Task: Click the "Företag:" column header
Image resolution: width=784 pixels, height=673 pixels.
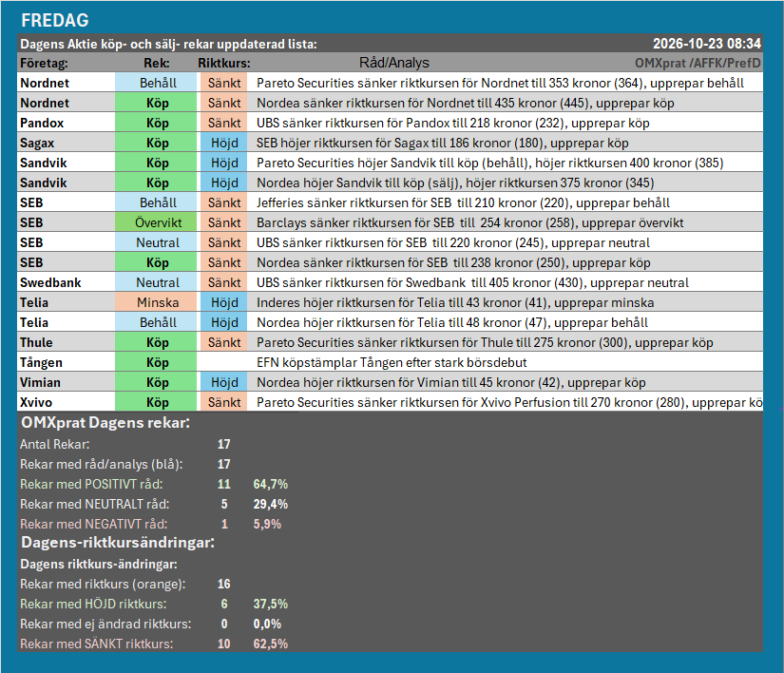Action: coord(44,64)
